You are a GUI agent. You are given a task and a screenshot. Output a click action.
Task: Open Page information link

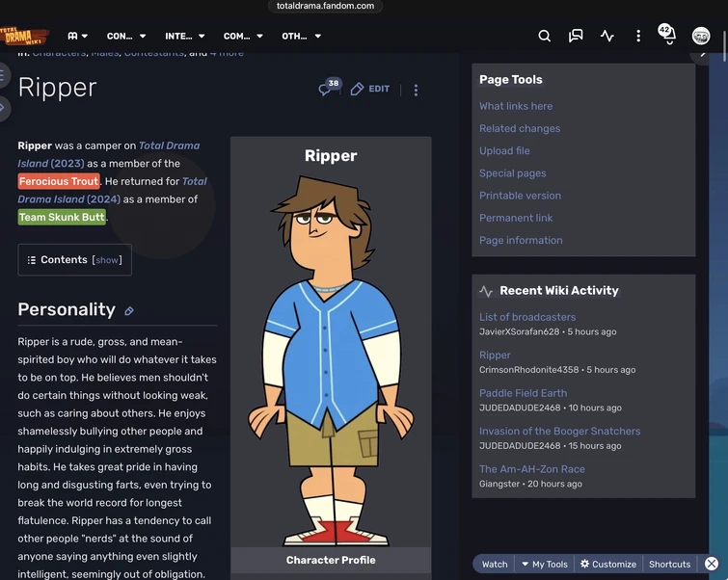click(x=521, y=240)
